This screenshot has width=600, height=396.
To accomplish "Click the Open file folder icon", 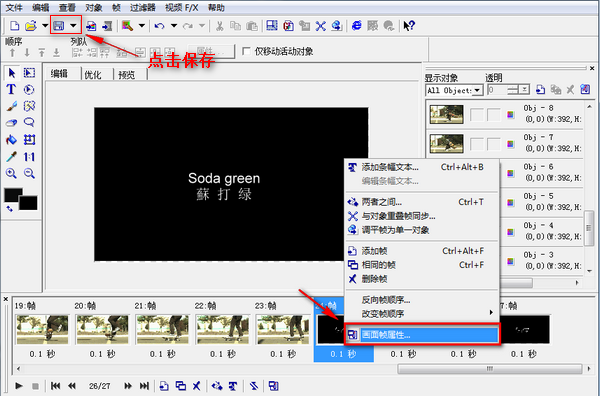I will [31, 26].
